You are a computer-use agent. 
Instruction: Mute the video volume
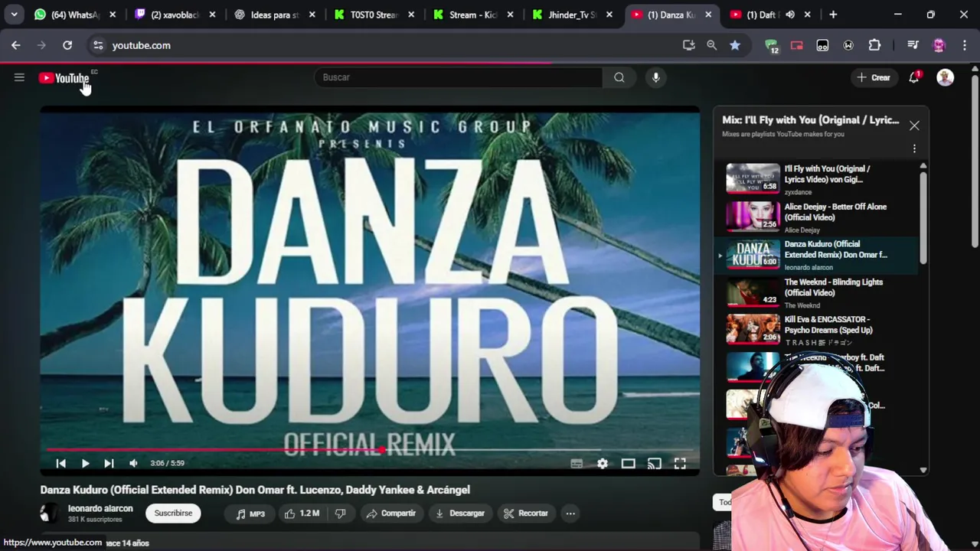[133, 463]
